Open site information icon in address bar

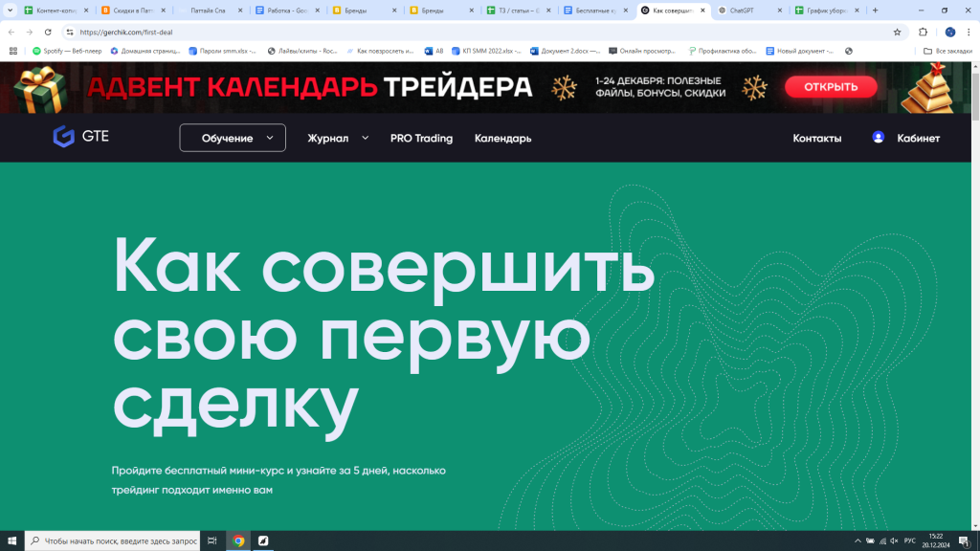coord(69,32)
